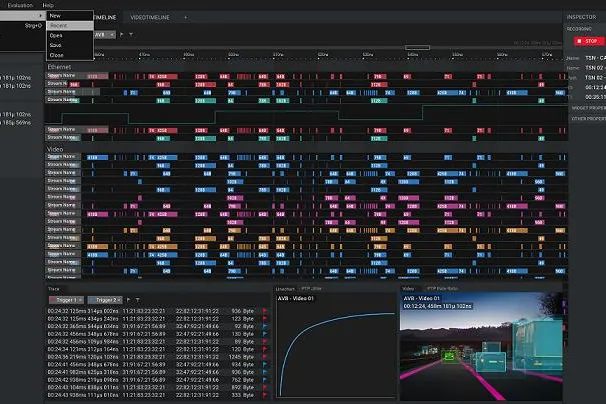The width and height of the screenshot is (606, 404).
Task: Click the blue flag on 762 Byte row
Action: tap(265, 380)
